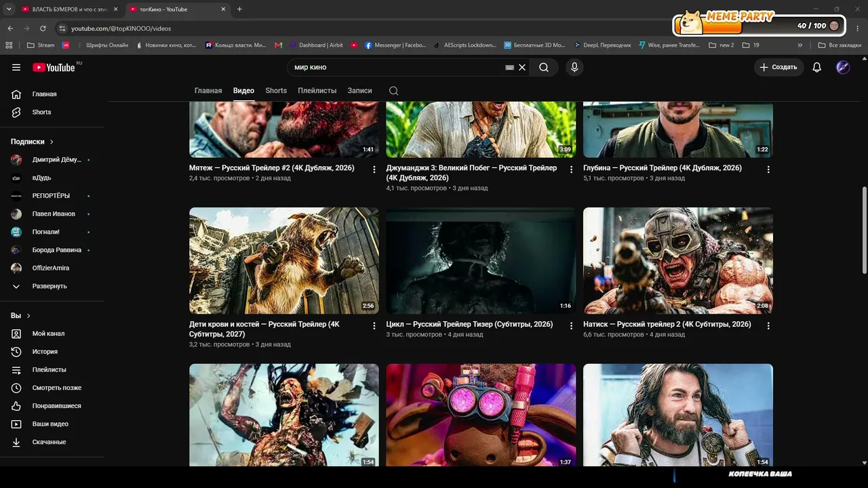Open the new 2 bookmarks folder

[x=721, y=45]
